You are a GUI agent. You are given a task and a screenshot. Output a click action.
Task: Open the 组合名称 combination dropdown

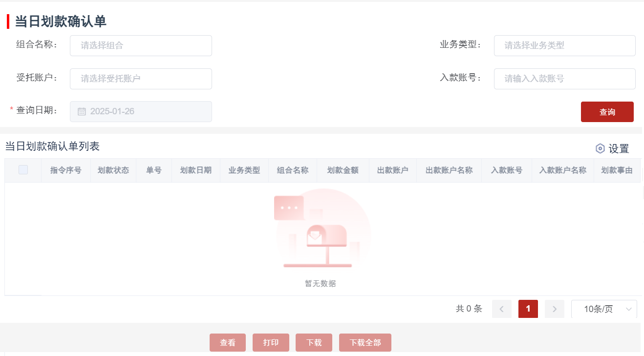pos(141,45)
